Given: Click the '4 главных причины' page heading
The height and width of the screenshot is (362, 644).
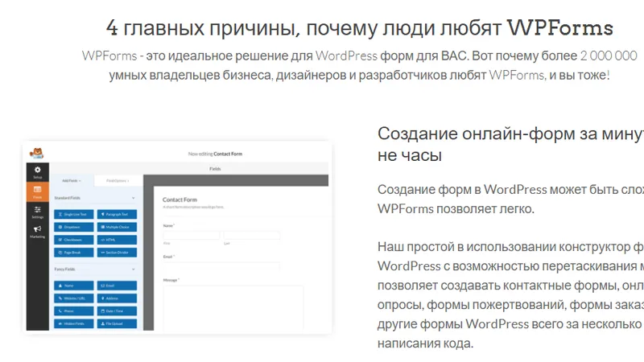Looking at the screenshot, I should coord(360,28).
